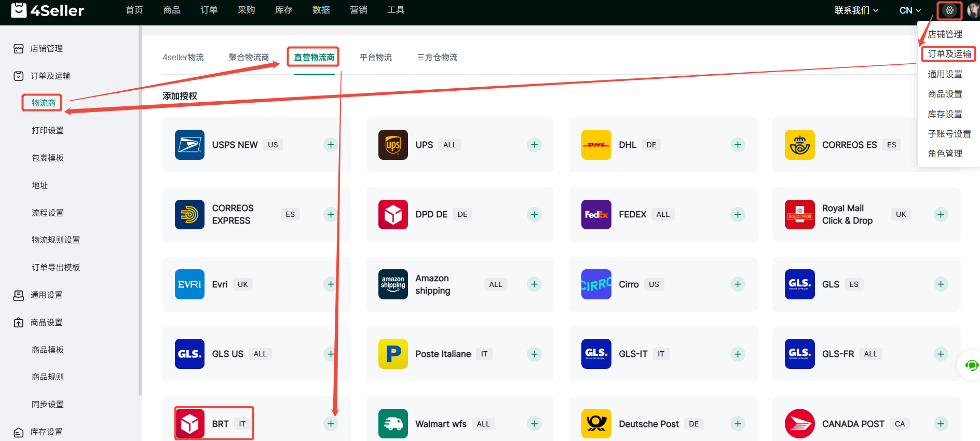Click the 4Seller logo
Viewport: 980px width, 441px height.
[x=47, y=10]
